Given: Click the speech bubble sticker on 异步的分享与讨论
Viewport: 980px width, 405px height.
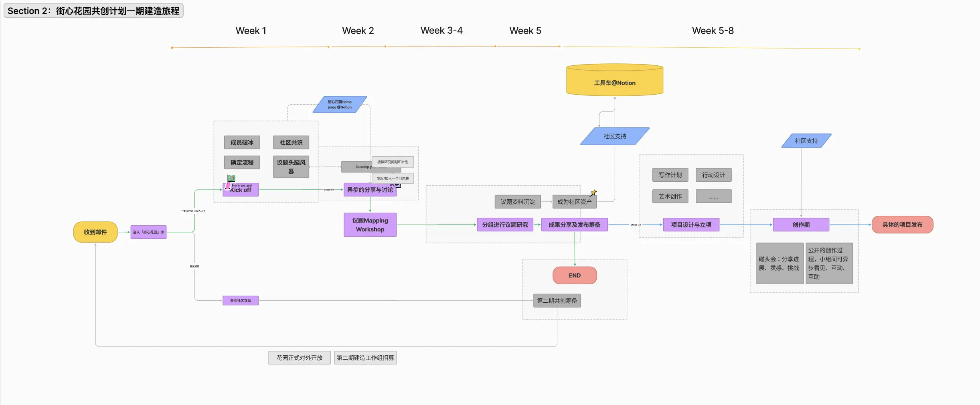Looking at the screenshot, I should pos(396,185).
